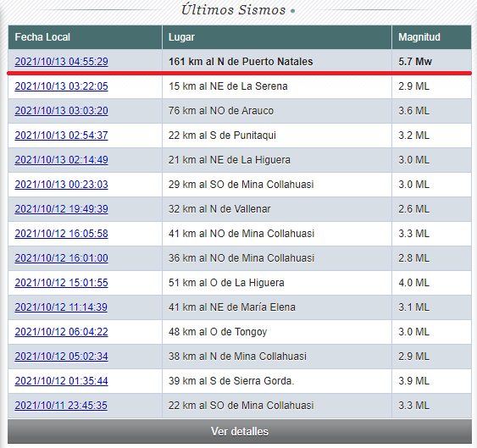Open the 2021/10/13 02:14:49 earthquake link

[x=62, y=160]
